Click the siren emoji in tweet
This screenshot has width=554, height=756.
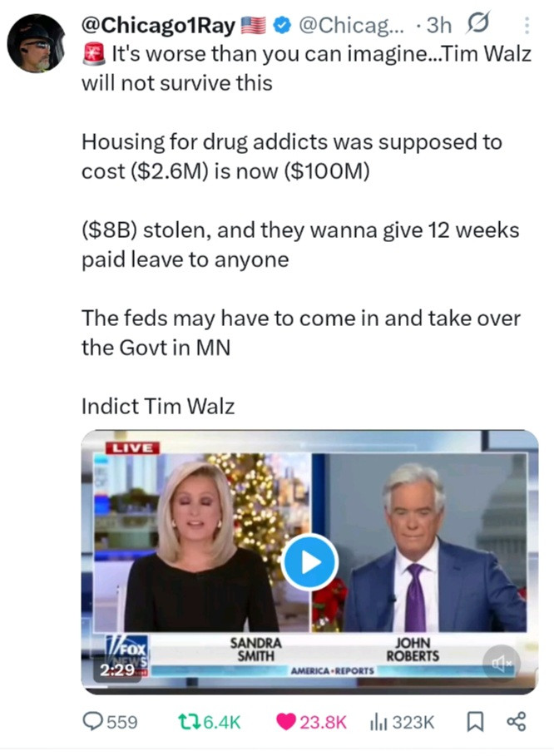[x=94, y=53]
